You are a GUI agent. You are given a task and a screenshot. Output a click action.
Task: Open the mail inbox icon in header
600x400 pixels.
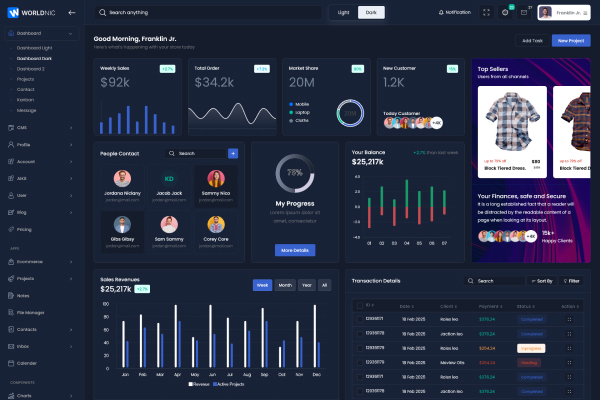[524, 12]
